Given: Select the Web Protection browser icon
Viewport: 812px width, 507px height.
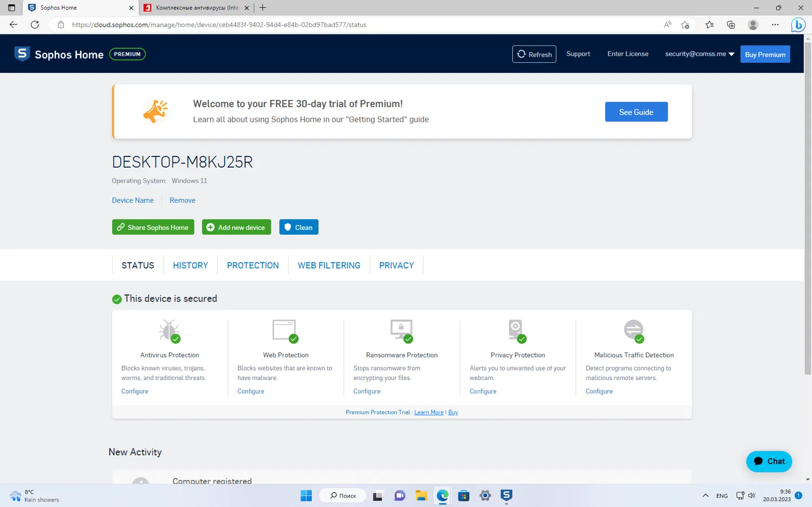Looking at the screenshot, I should point(285,331).
